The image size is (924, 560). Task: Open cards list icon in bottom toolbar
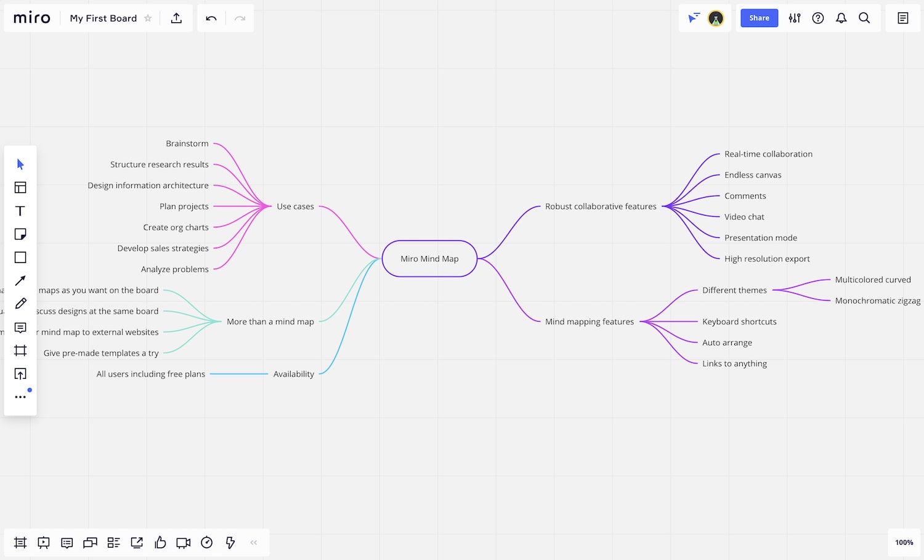113,543
